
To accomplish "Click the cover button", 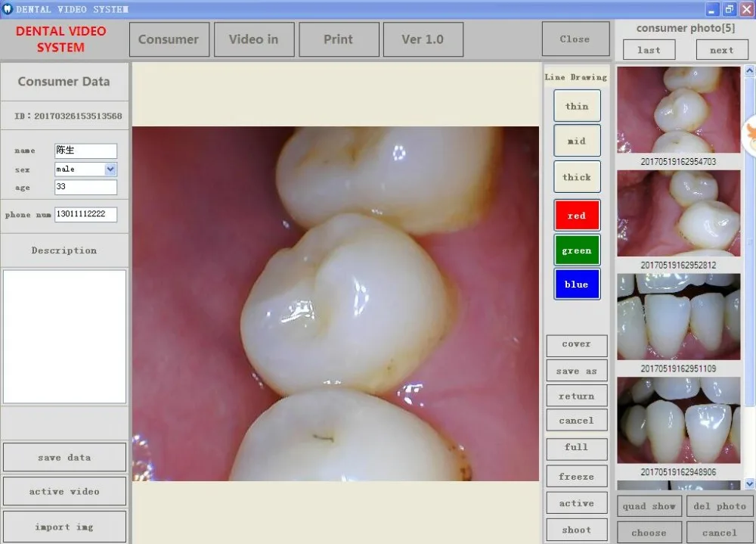I will click(577, 345).
